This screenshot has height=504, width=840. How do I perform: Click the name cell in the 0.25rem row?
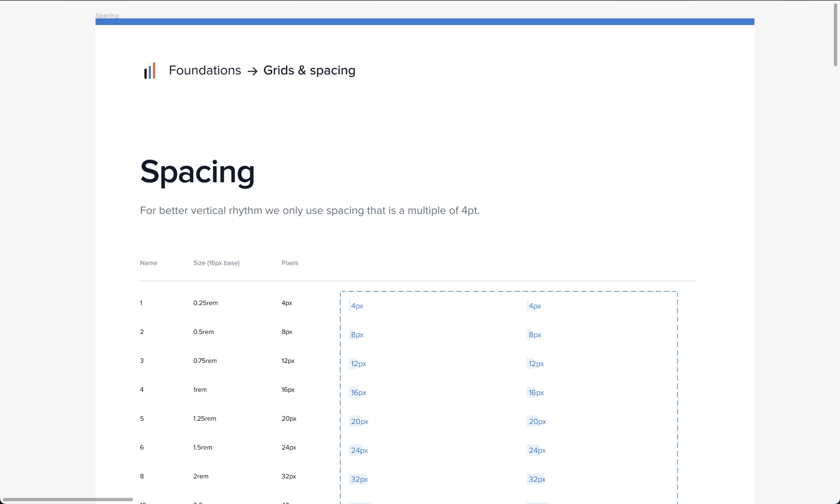[x=141, y=303]
